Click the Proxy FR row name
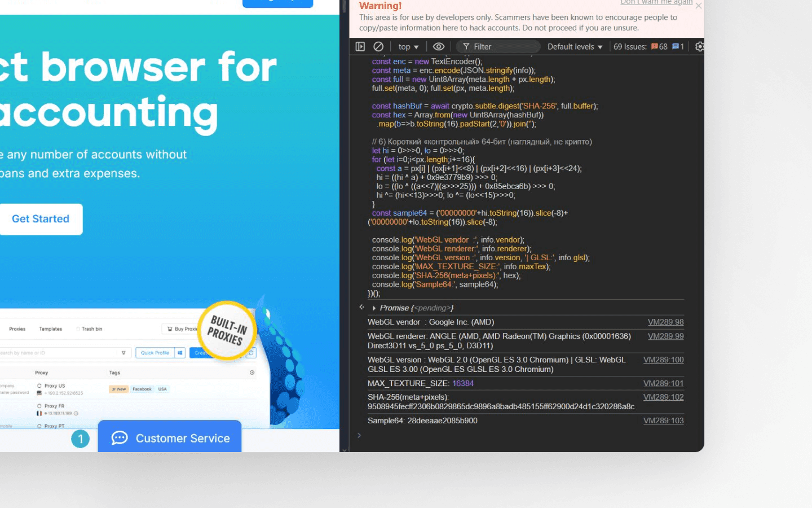The width and height of the screenshot is (812, 508). (54, 406)
